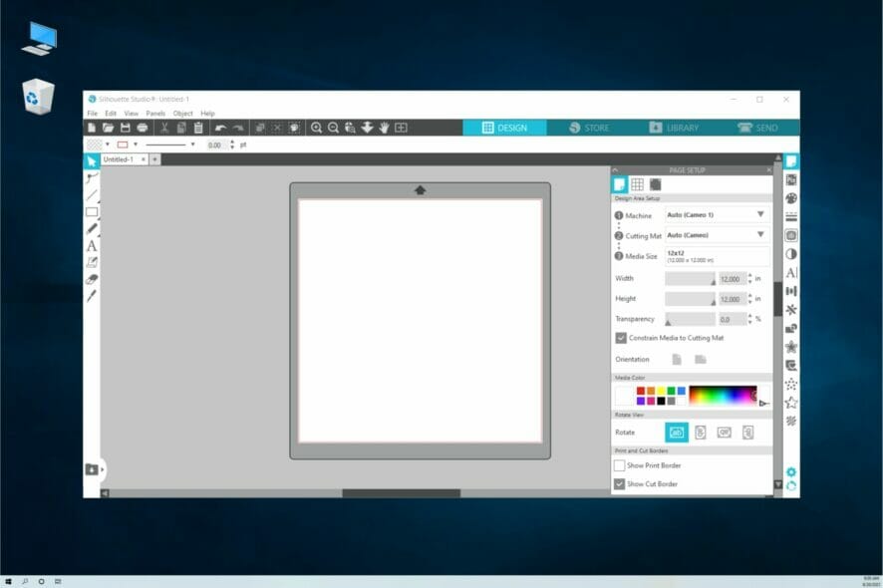Add a new document tab with plus
This screenshot has width=883, height=588.
click(x=154, y=159)
